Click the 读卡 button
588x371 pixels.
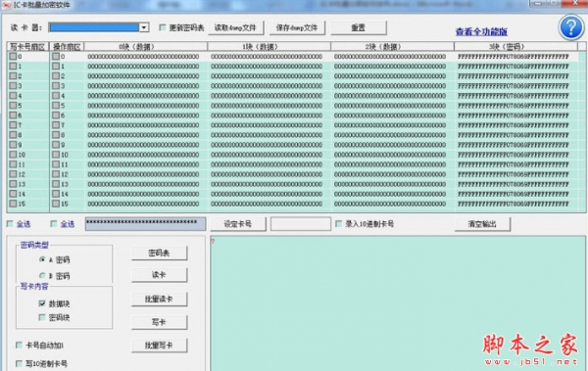159,275
